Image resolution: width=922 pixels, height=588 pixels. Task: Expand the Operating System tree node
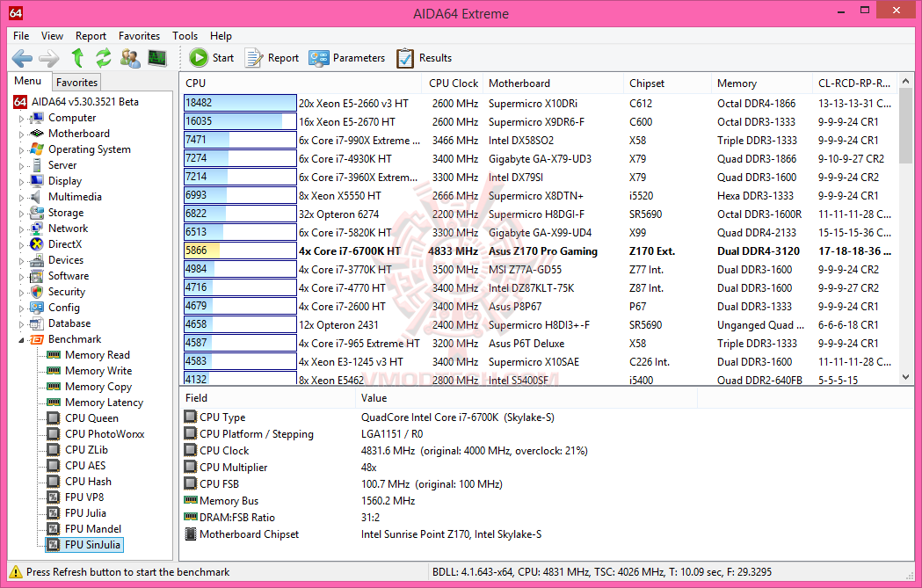click(22, 150)
